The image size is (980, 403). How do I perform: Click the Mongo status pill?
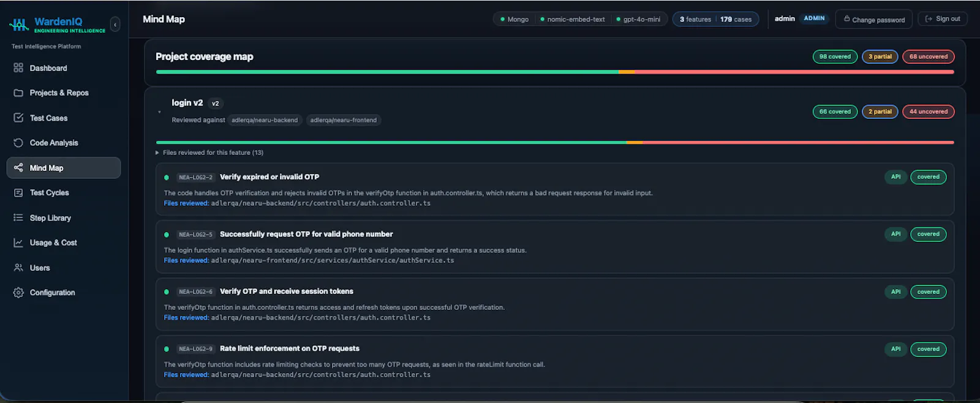click(514, 20)
